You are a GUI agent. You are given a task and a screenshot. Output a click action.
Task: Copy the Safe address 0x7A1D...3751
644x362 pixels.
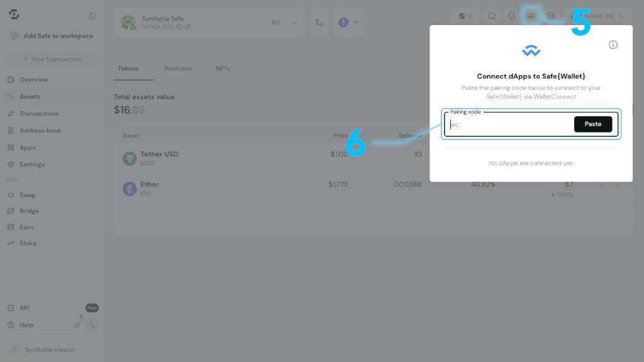coord(179,27)
